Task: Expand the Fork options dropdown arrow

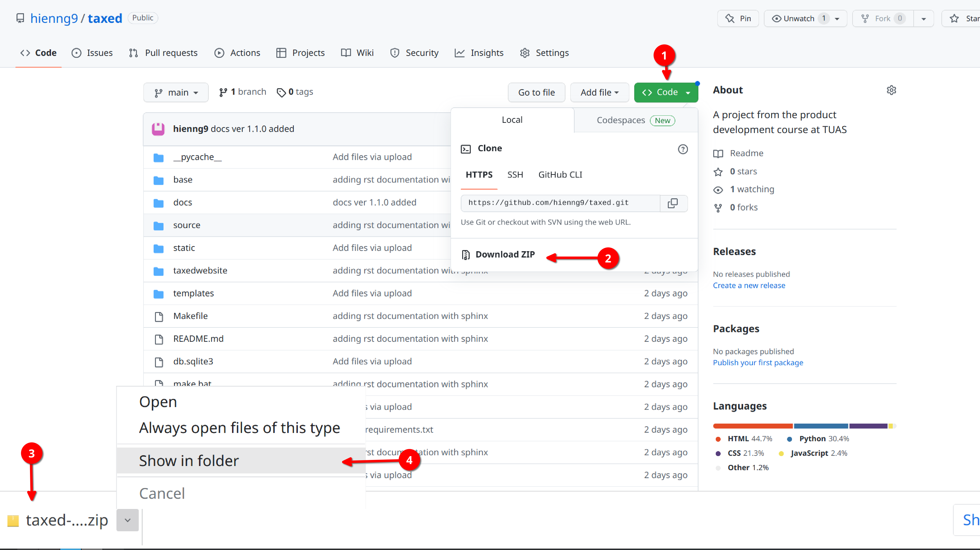Action: coord(923,18)
